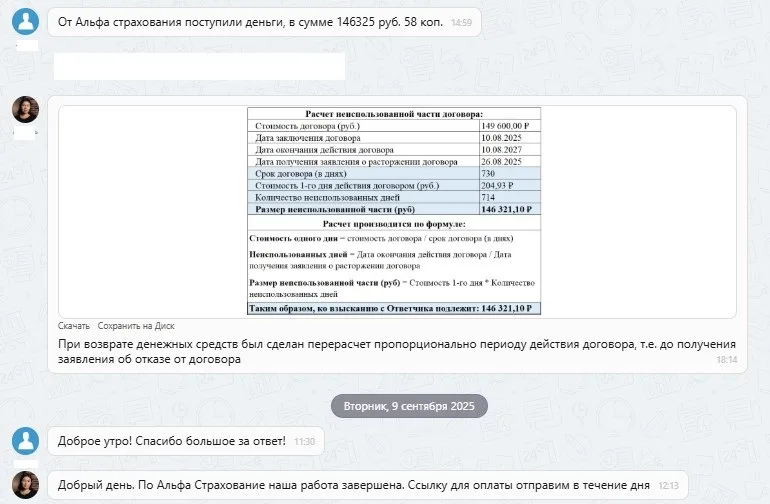Click the '730' contract days cell
Screen dimensions: 770x504
(x=510, y=173)
